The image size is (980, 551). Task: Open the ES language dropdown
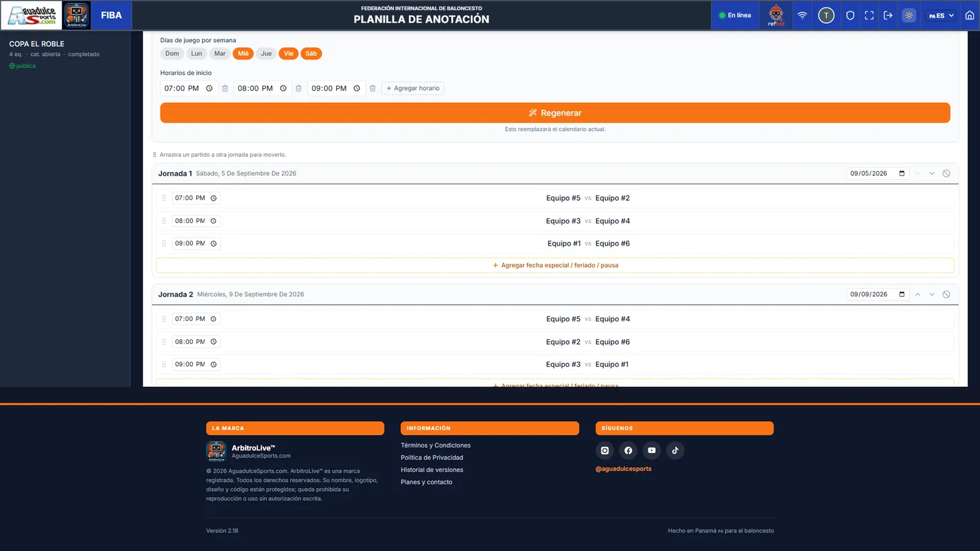[x=941, y=15]
